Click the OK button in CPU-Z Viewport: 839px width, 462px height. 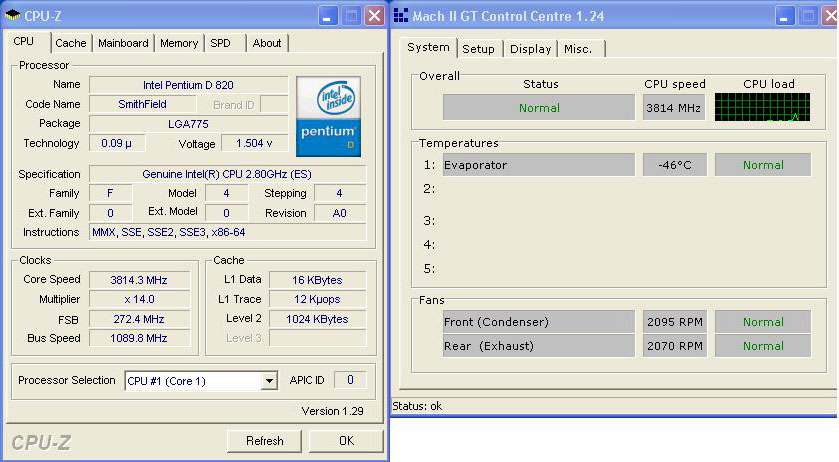pyautogui.click(x=346, y=441)
